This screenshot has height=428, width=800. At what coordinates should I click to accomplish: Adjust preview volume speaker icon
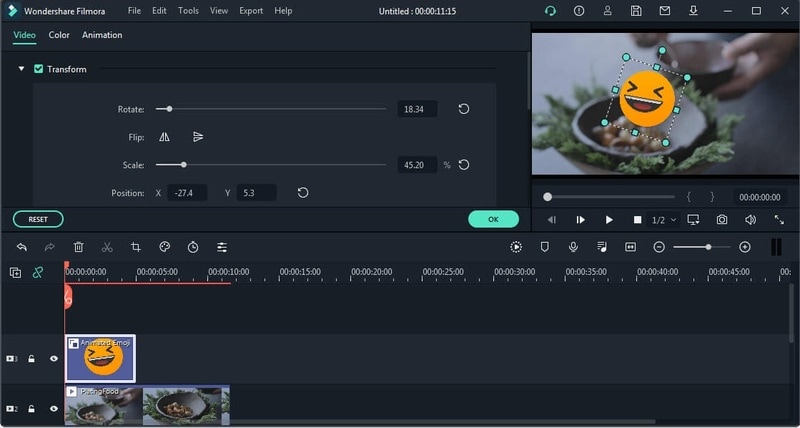(x=750, y=220)
